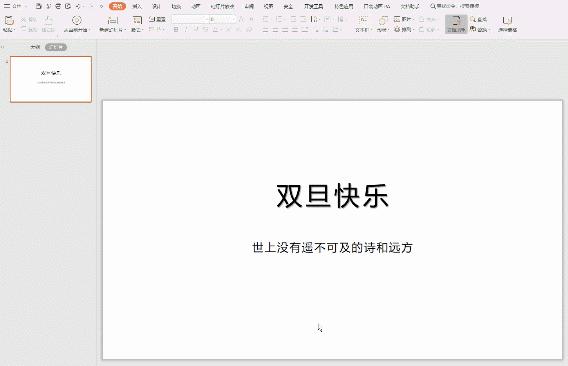Viewport: 568px width, 366px height.
Task: Switch to the 切换 (Transitions) ribbon tab
Action: click(x=176, y=6)
